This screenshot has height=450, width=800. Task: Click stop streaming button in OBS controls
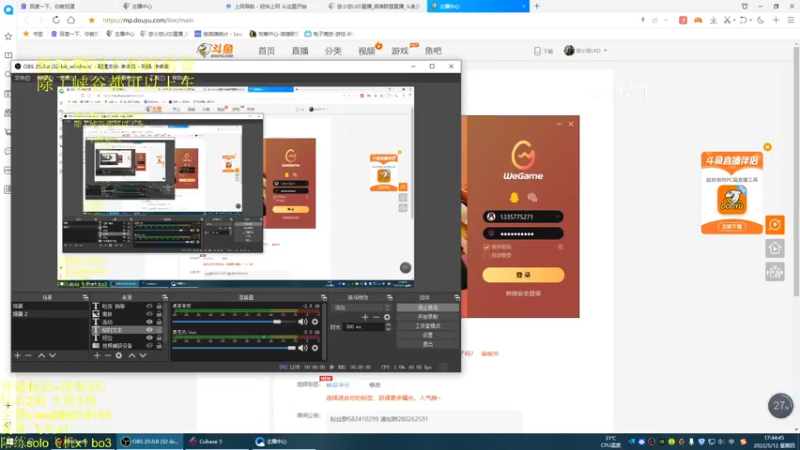(428, 308)
